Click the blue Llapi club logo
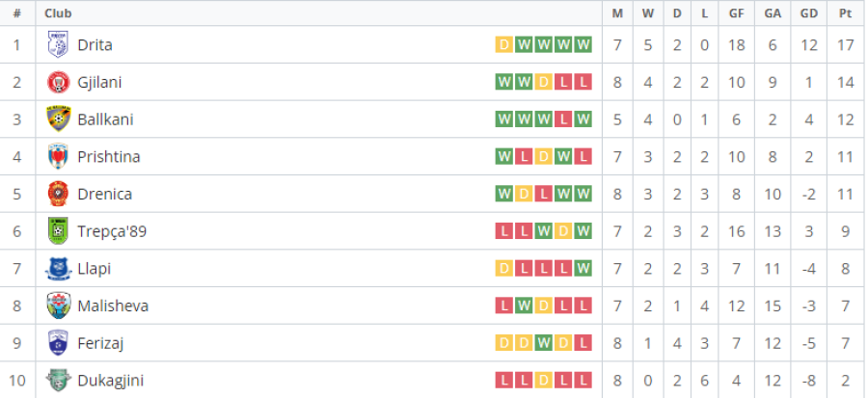Screen dimensions: 868x398 (58, 269)
